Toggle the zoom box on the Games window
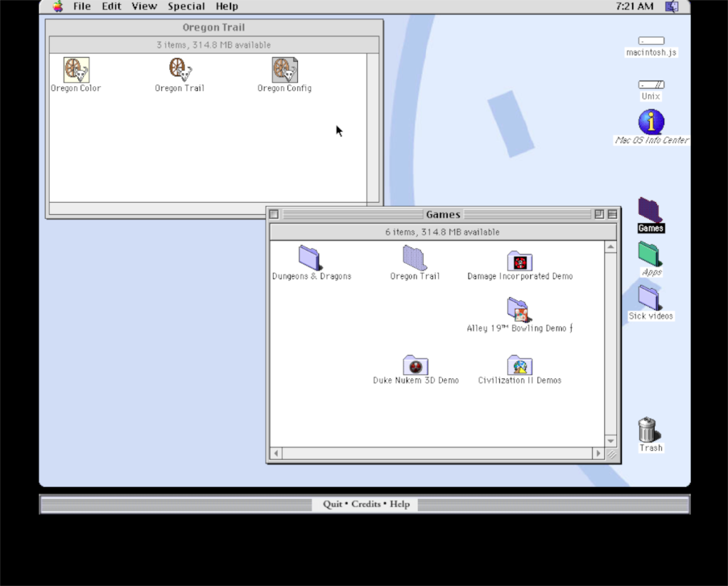The height and width of the screenshot is (586, 728). click(599, 214)
